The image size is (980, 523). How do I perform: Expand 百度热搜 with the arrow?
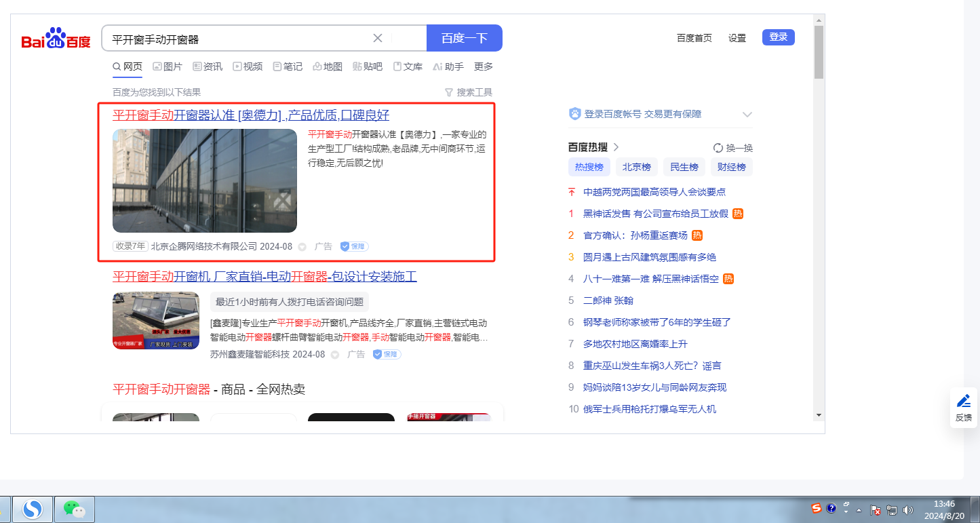click(x=616, y=147)
